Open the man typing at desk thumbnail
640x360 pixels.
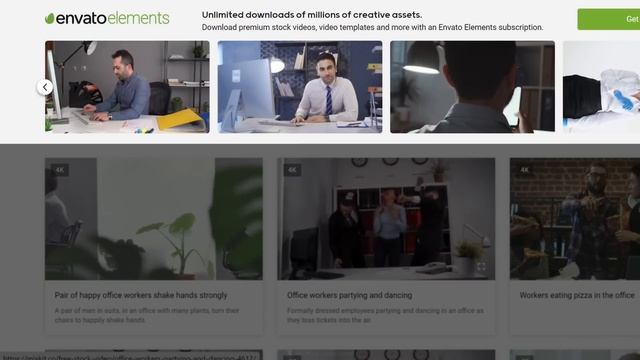(127, 87)
